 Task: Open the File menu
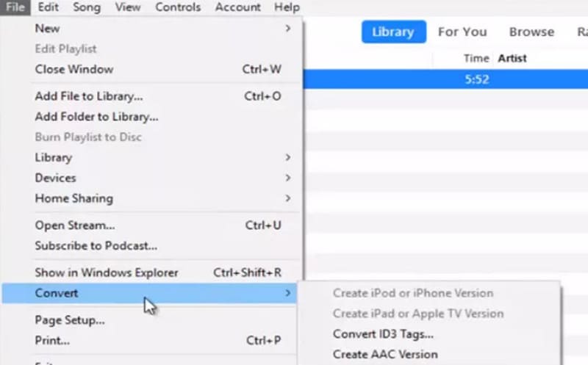(15, 7)
